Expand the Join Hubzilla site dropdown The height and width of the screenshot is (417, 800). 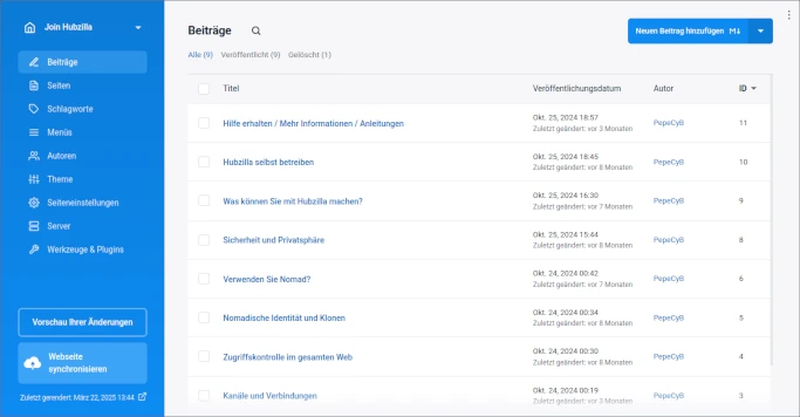tap(138, 28)
